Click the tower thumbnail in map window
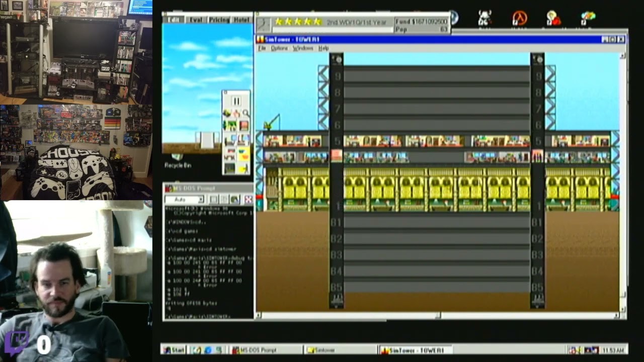 (207, 140)
